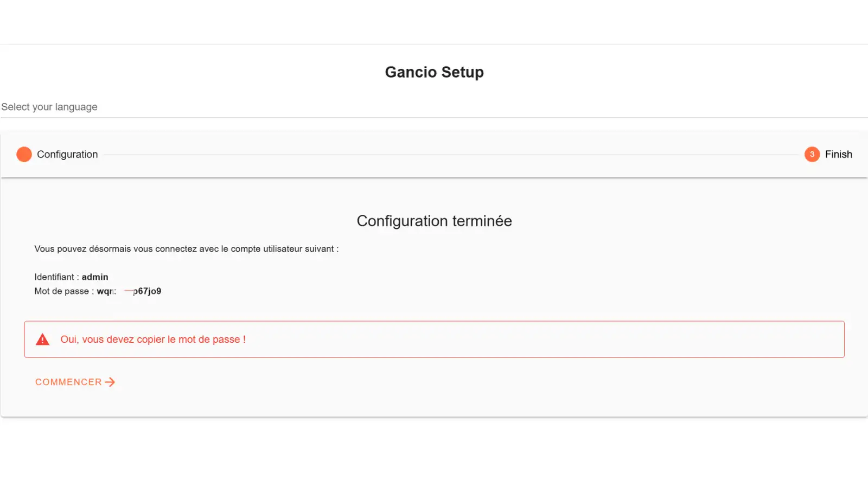Select the "Finish" step label

[838, 155]
